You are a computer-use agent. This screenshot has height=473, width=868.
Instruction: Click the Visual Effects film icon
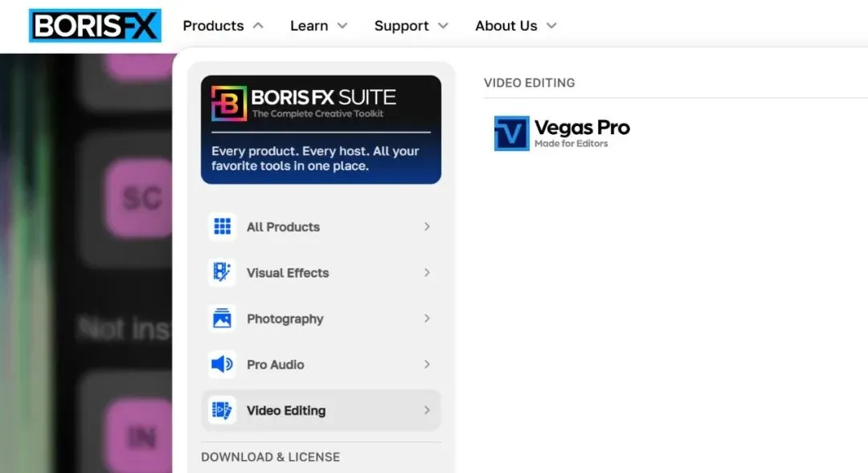(222, 272)
